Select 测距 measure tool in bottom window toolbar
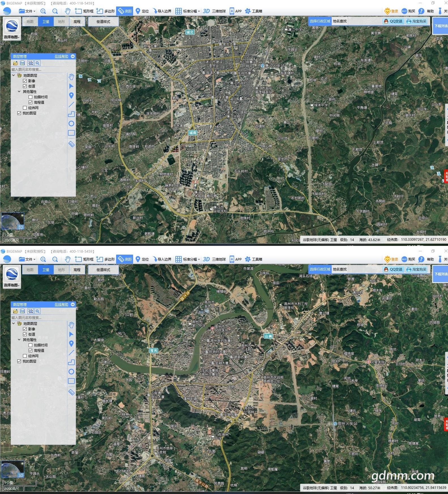Viewport: 448px width, 494px height. (125, 259)
